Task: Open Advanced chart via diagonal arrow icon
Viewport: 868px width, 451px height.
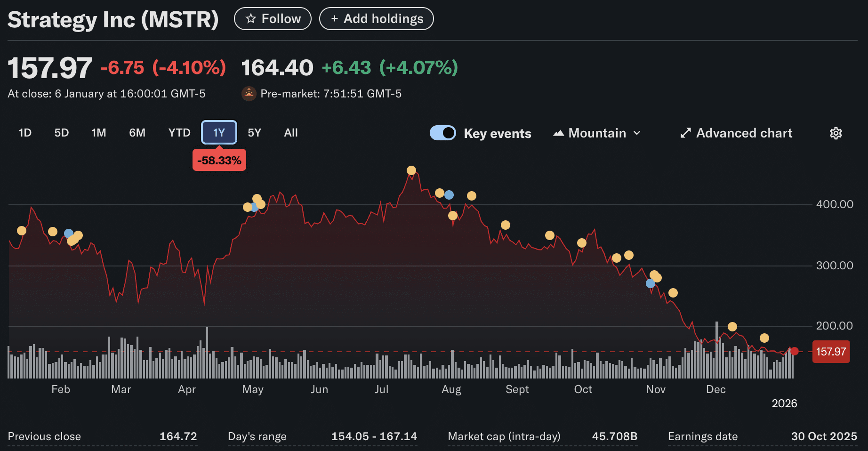Action: (x=686, y=133)
